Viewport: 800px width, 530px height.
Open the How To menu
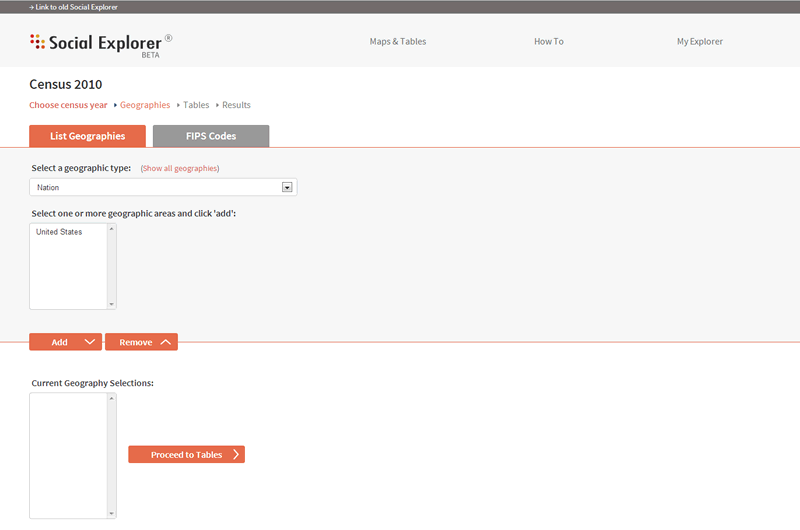(x=548, y=41)
